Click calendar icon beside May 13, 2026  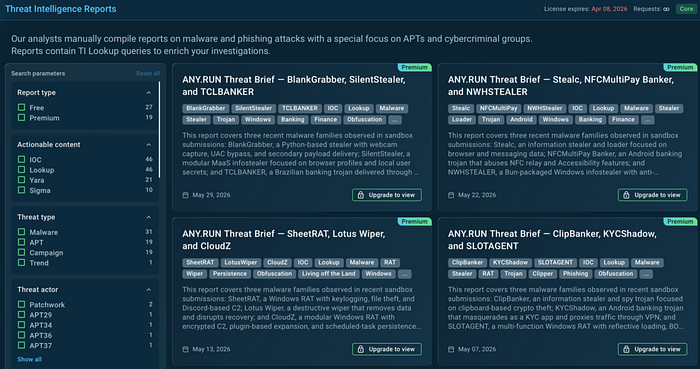[x=185, y=349]
